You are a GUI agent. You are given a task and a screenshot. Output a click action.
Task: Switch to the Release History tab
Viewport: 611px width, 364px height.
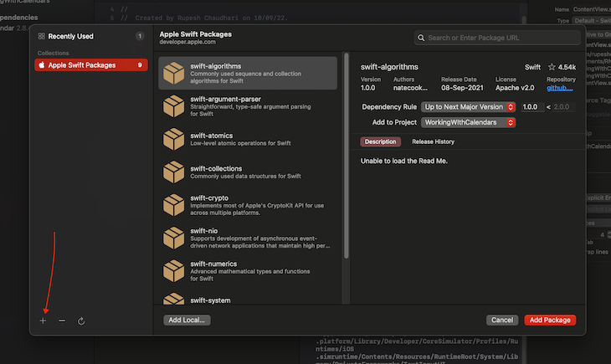433,142
